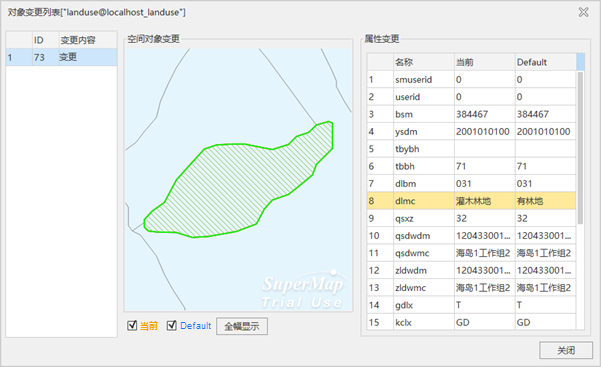Select the kclx attribute row
601x367 pixels.
(471, 322)
